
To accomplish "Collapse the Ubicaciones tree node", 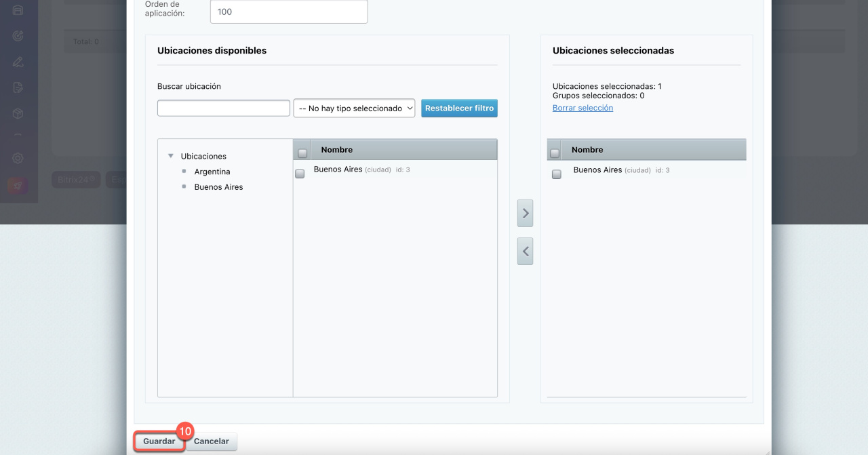I will [171, 156].
